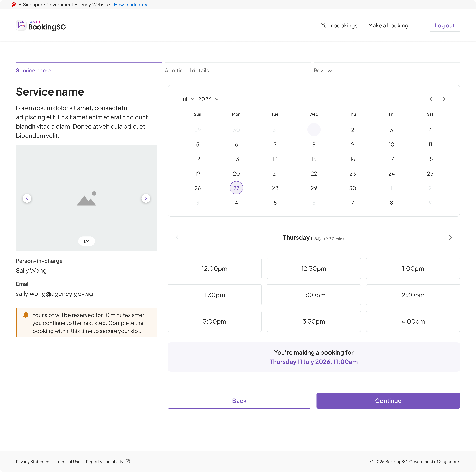This screenshot has width=476, height=472.
Task: Go to next day of time slots
Action: click(x=450, y=237)
